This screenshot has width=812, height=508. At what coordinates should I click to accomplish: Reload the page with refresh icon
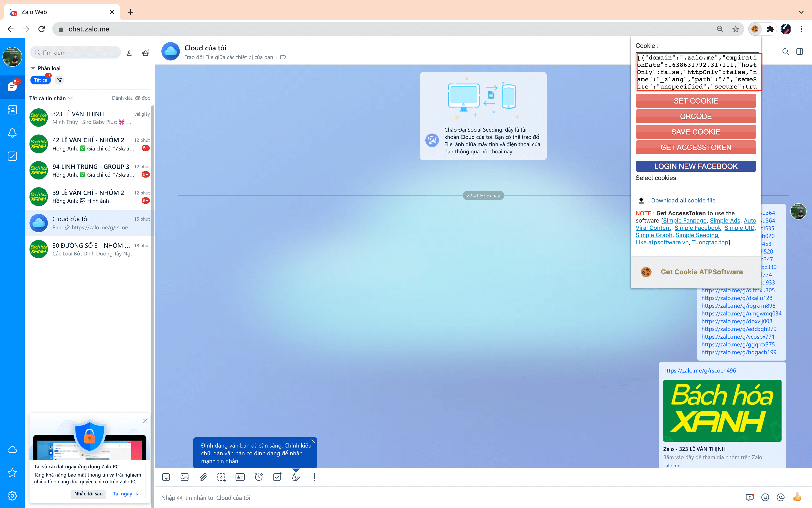(42, 29)
